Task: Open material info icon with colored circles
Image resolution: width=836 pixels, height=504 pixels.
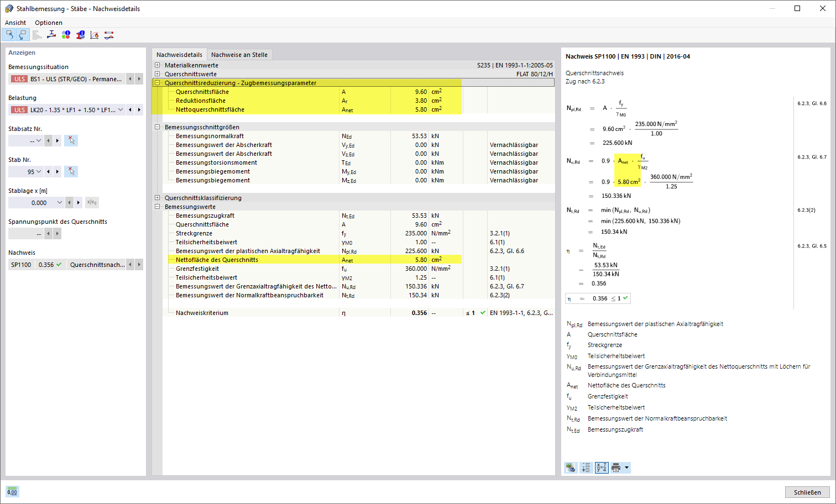Action: (x=66, y=35)
